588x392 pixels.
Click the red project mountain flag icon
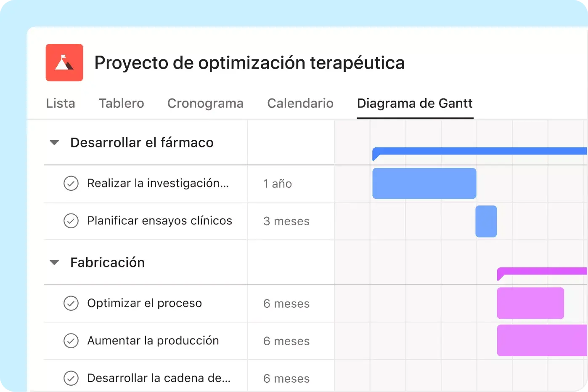click(64, 62)
